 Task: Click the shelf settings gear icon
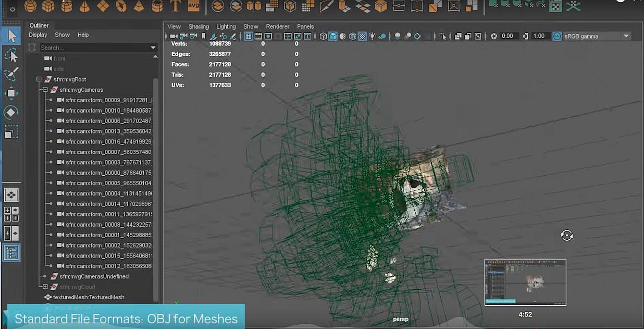(x=12, y=9)
